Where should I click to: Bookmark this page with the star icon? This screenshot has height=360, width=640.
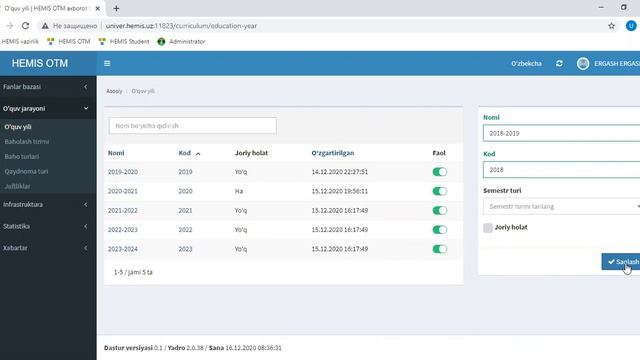[x=611, y=26]
